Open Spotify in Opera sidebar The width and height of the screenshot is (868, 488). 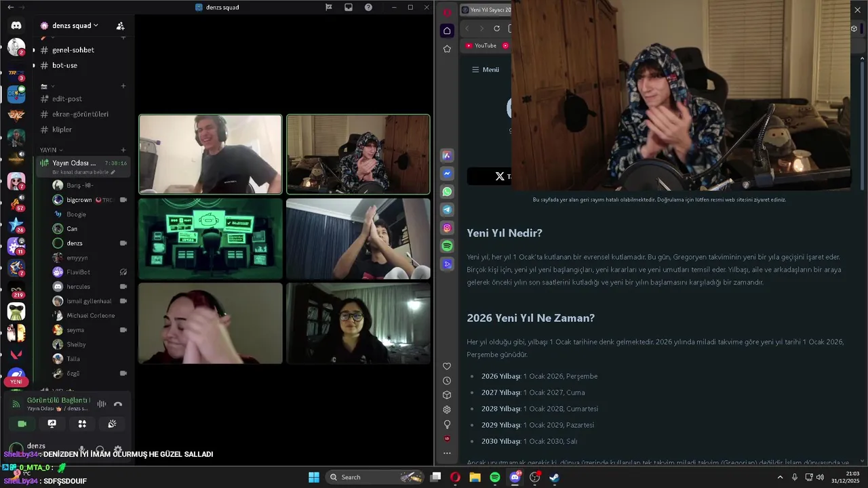coord(447,246)
